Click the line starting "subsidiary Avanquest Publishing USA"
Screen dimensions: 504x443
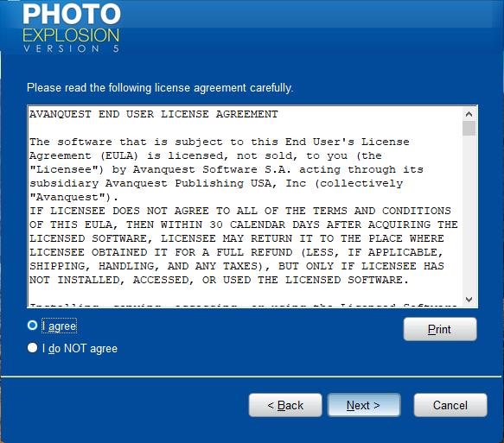click(216, 183)
